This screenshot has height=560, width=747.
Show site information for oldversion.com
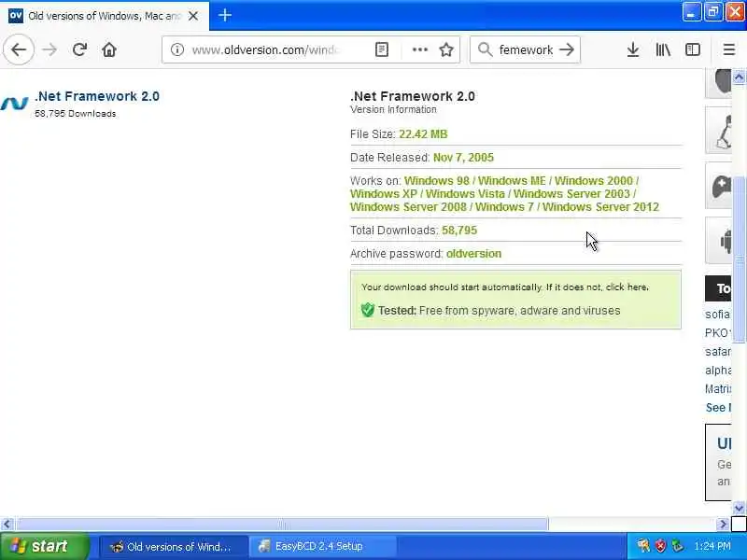coord(177,49)
